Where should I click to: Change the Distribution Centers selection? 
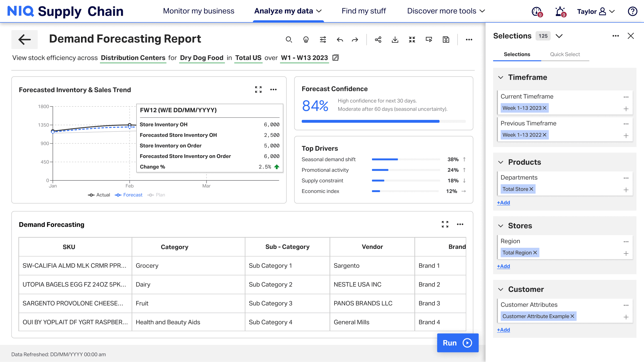coord(133,58)
